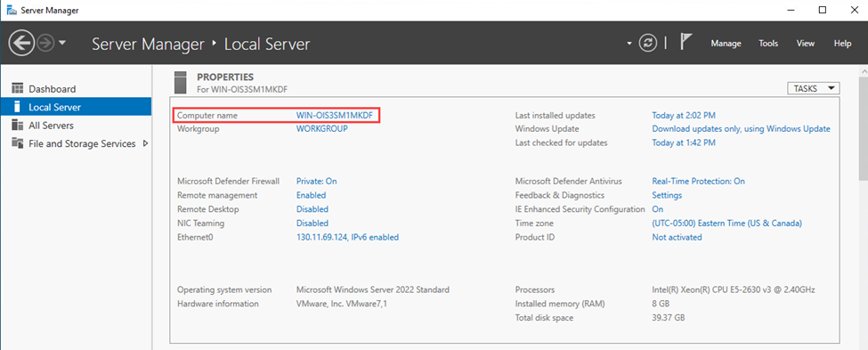Click the Remote Desktop Disabled link

[312, 209]
